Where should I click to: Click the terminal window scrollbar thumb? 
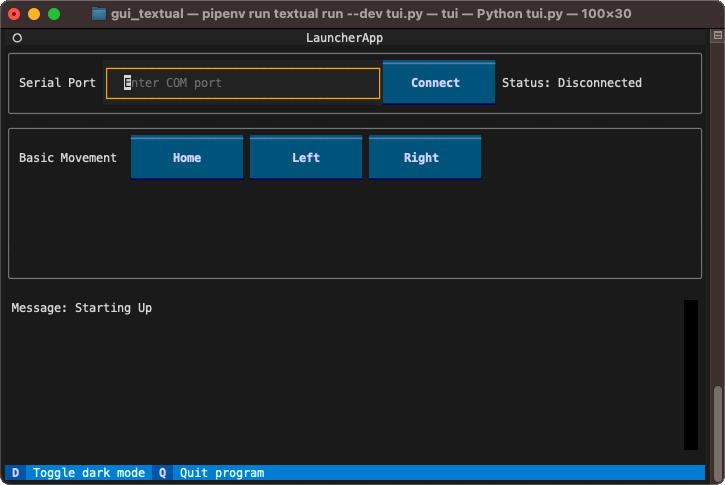pyautogui.click(x=718, y=433)
